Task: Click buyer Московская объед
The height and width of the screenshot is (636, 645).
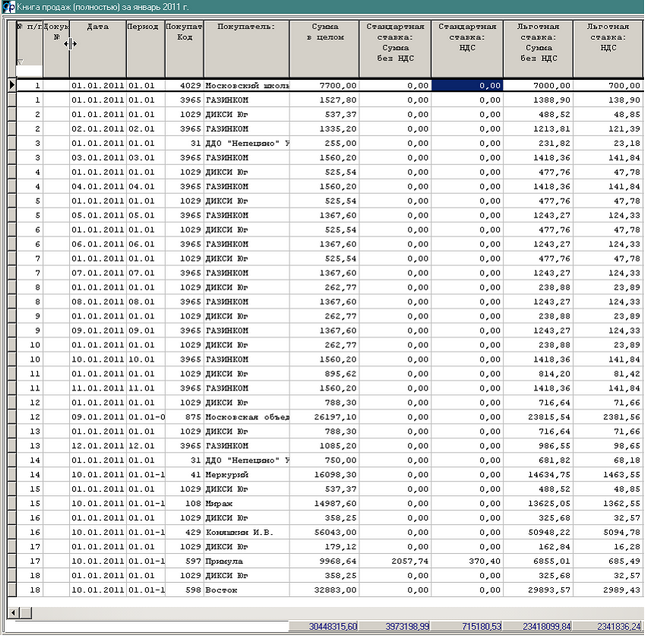Action: 246,417
